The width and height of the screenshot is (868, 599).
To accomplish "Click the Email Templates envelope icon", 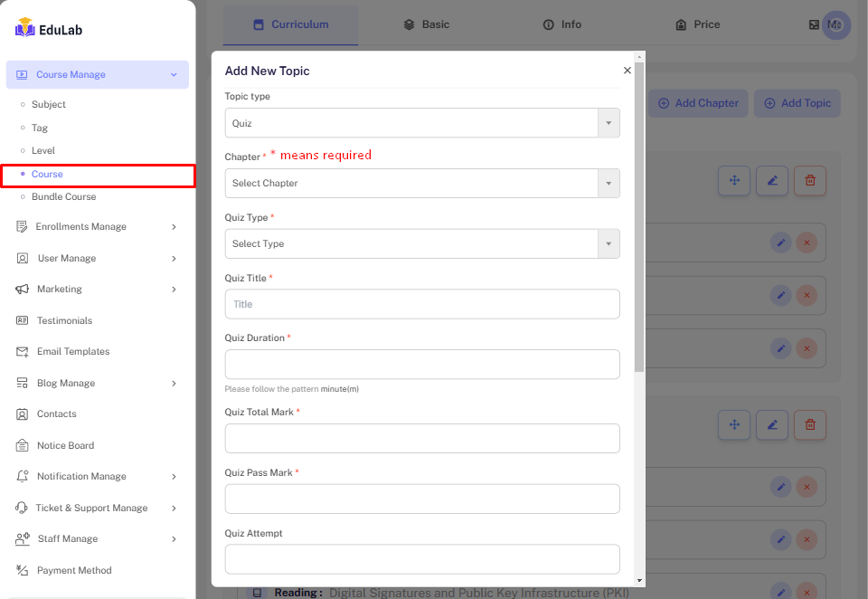I will (x=22, y=352).
